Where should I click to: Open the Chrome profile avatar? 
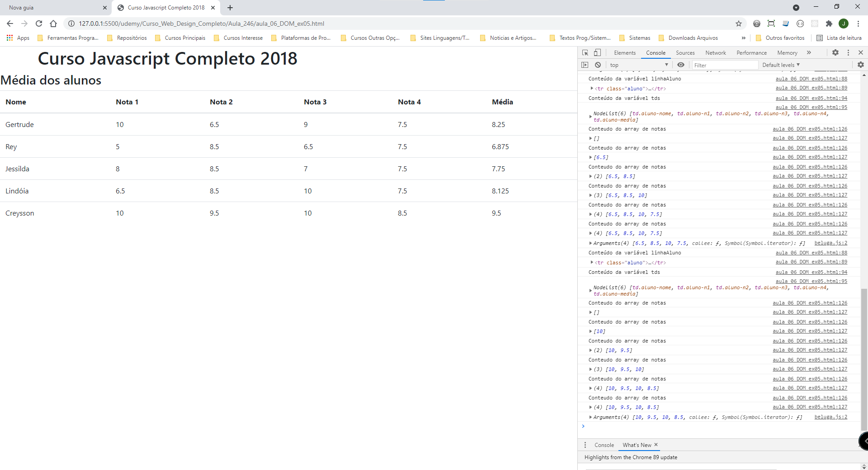[844, 23]
